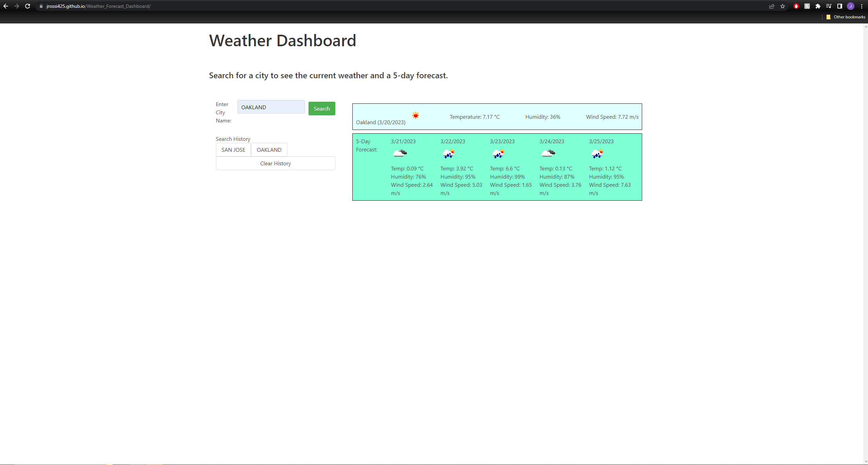
Task: Click the rain icon under 3/25/2023
Action: click(598, 154)
